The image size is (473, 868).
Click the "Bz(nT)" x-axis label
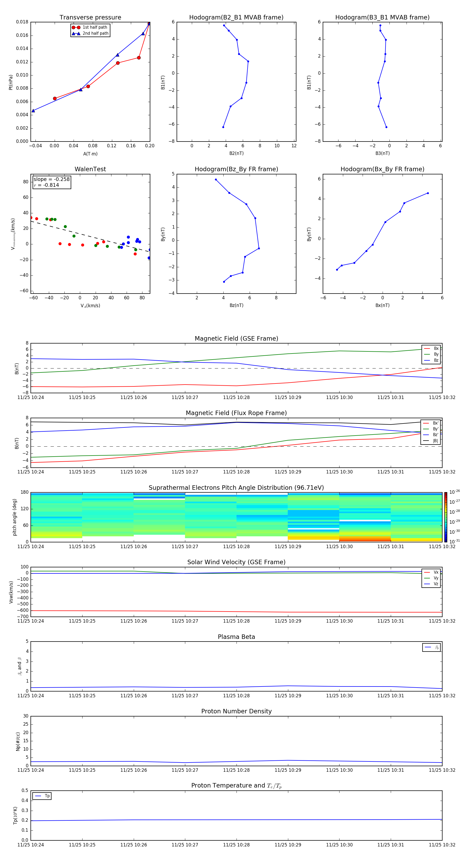tap(236, 305)
